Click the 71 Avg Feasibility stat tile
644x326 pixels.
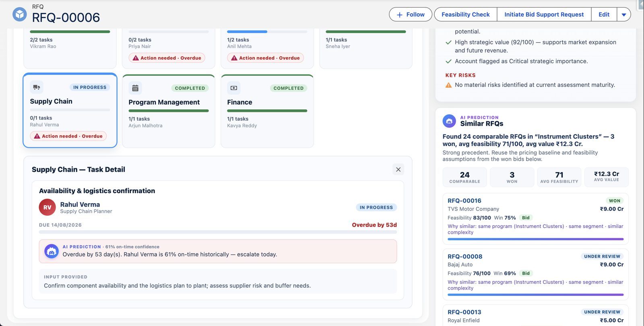(559, 177)
